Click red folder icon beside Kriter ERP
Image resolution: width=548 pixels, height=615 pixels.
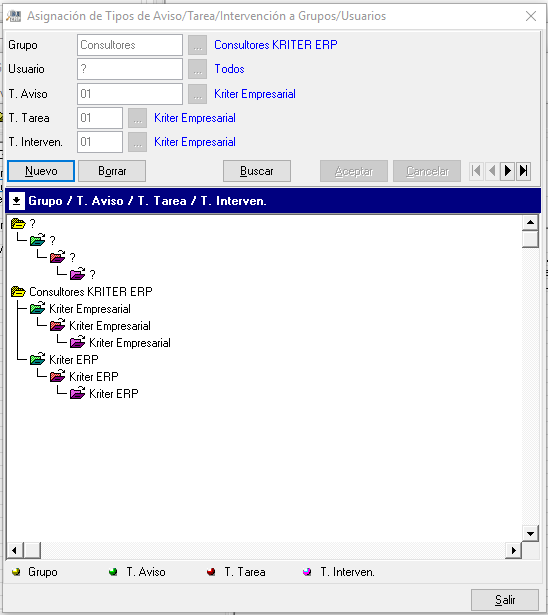58,377
